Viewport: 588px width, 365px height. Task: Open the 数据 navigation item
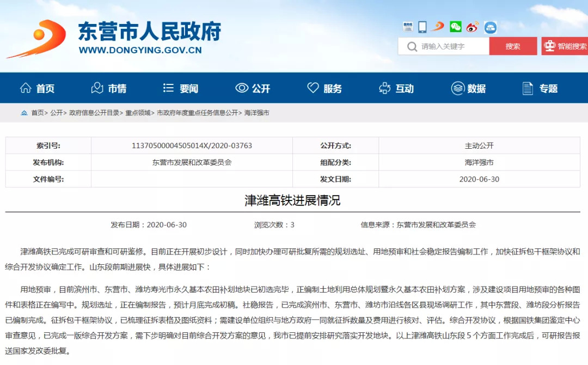(468, 88)
